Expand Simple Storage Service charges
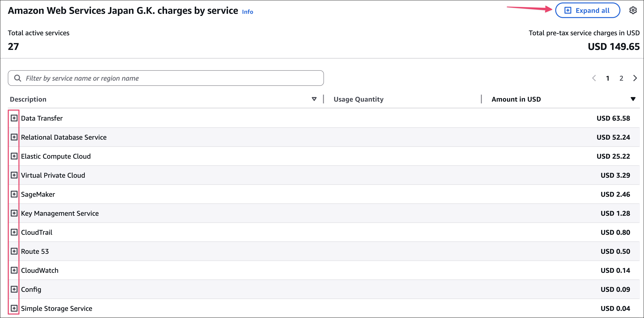This screenshot has width=644, height=318. click(x=14, y=308)
